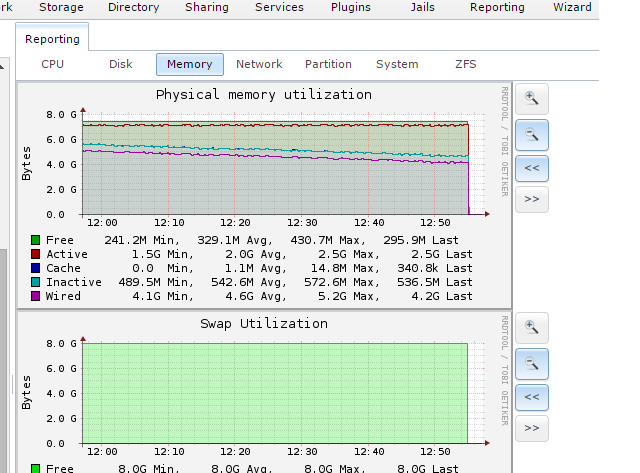
Task: Open the Services menu
Action: click(x=280, y=7)
